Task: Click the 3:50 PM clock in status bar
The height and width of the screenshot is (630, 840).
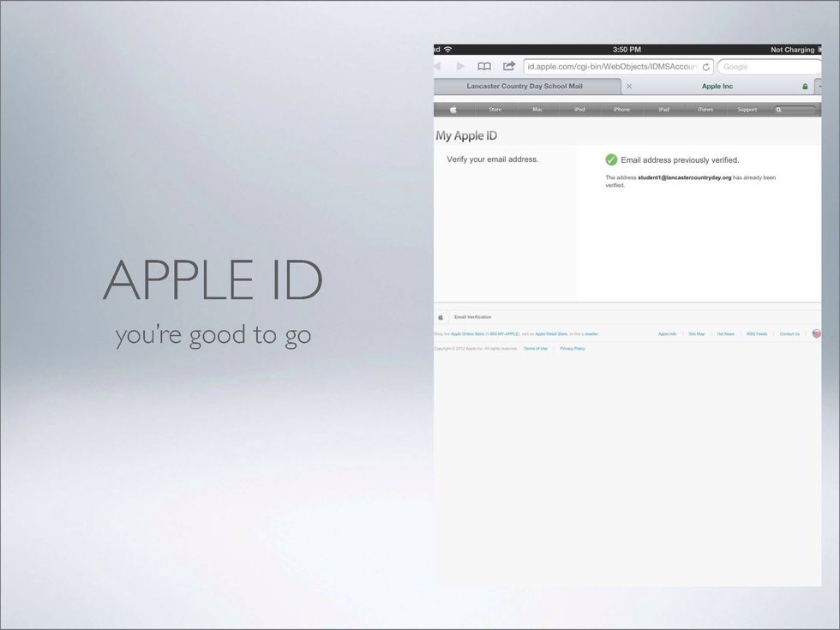Action: (x=627, y=50)
